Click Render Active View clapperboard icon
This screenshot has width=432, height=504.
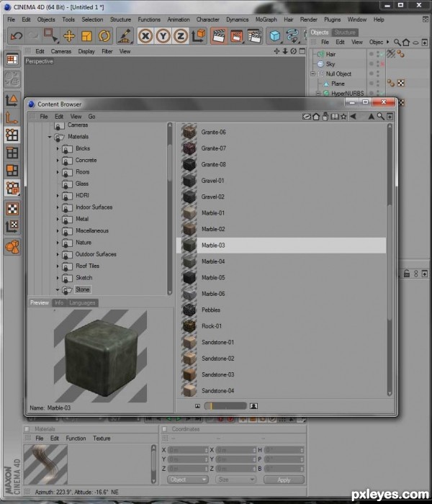point(219,36)
